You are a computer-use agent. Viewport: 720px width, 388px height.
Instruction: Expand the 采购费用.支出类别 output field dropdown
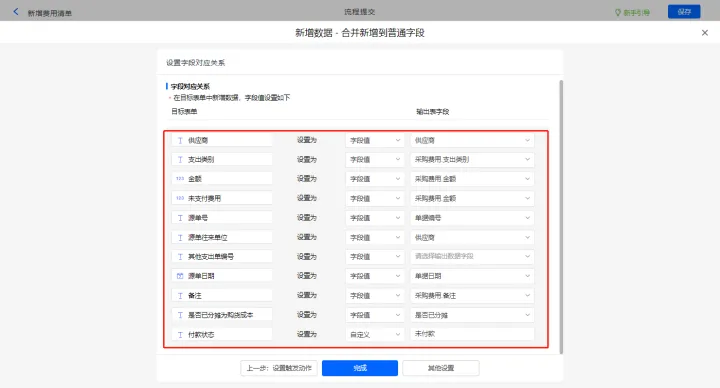pyautogui.click(x=472, y=160)
